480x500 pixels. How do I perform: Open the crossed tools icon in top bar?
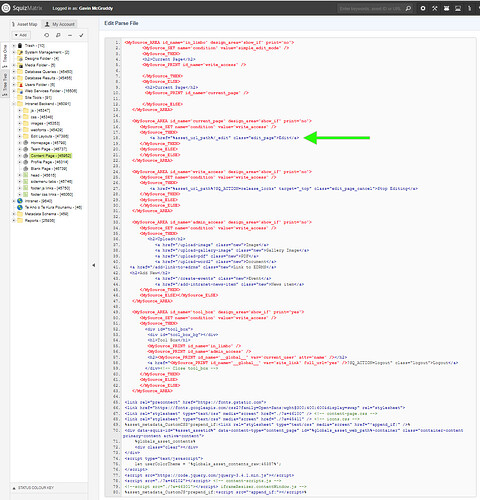click(x=434, y=8)
